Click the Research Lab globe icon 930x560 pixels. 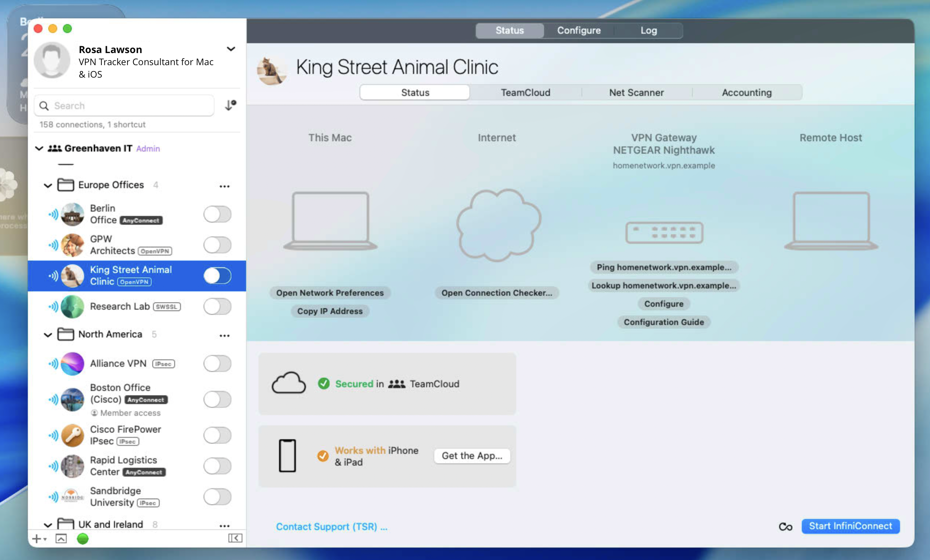click(72, 306)
